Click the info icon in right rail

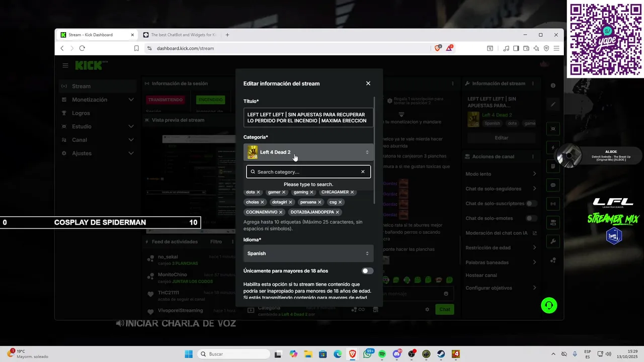click(x=553, y=86)
